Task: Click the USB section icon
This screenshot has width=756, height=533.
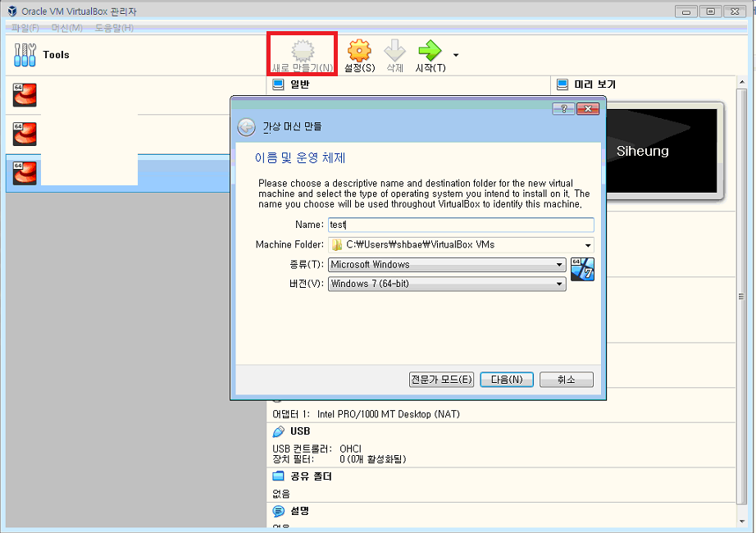Action: click(x=278, y=431)
